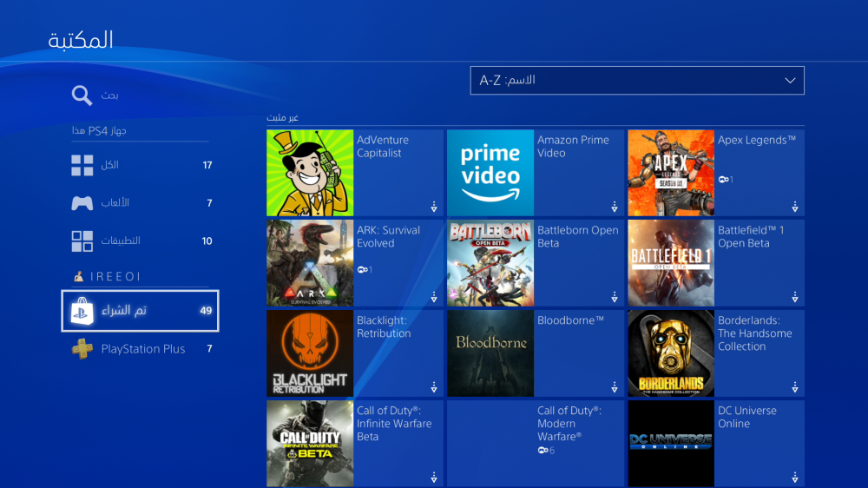This screenshot has height=488, width=868.
Task: Click add-on count icon under ARK title
Action: coord(362,270)
